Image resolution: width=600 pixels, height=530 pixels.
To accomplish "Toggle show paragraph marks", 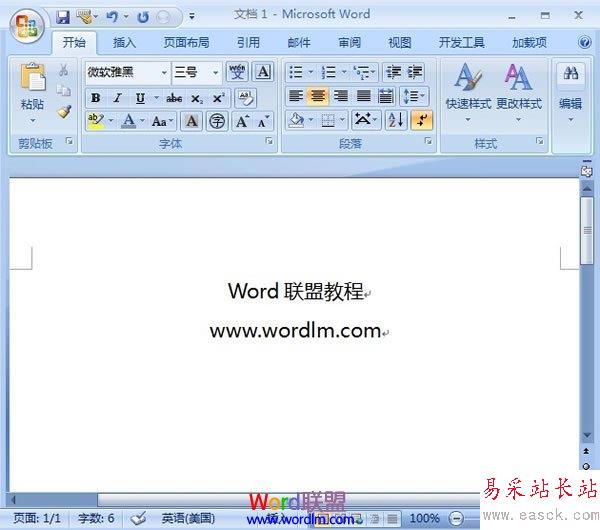I will click(x=422, y=121).
